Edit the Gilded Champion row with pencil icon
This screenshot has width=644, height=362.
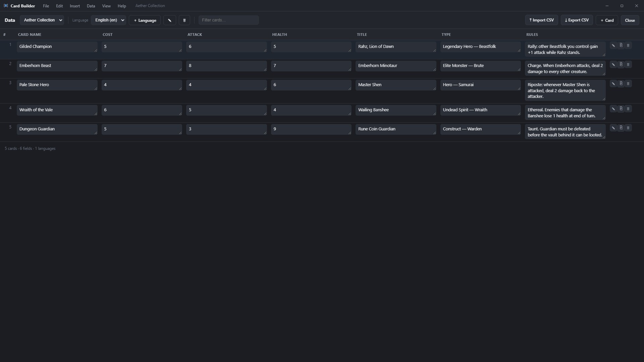coord(613,45)
